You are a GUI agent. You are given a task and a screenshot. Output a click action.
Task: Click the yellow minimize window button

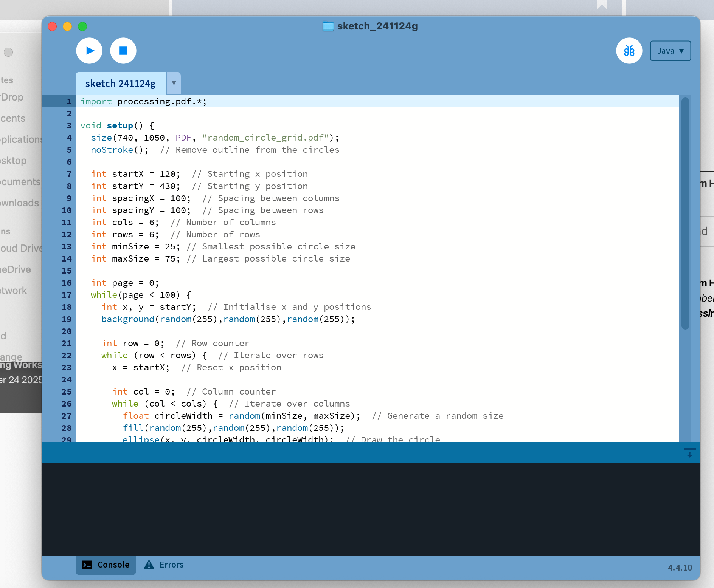[x=67, y=26]
